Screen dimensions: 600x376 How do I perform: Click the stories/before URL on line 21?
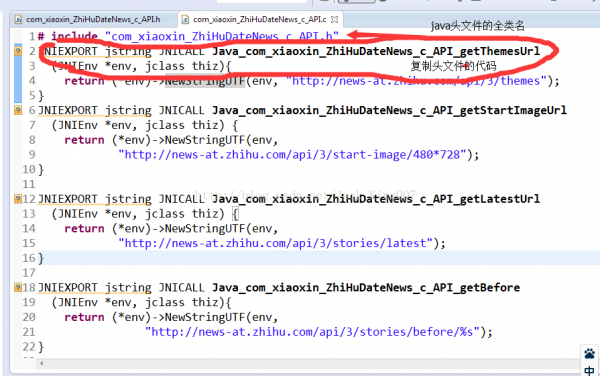tap(313, 332)
